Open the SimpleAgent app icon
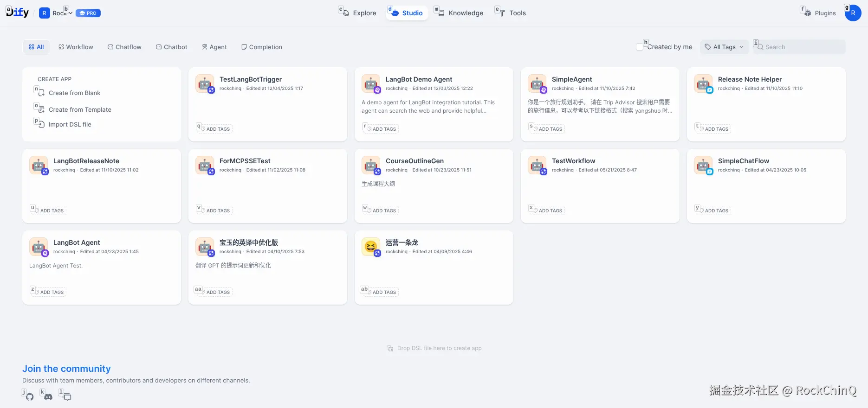868x408 pixels. tap(537, 84)
